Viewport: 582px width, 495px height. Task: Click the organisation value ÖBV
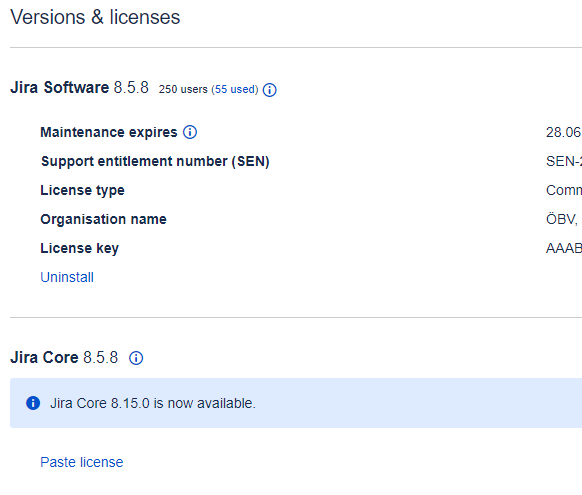(562, 219)
